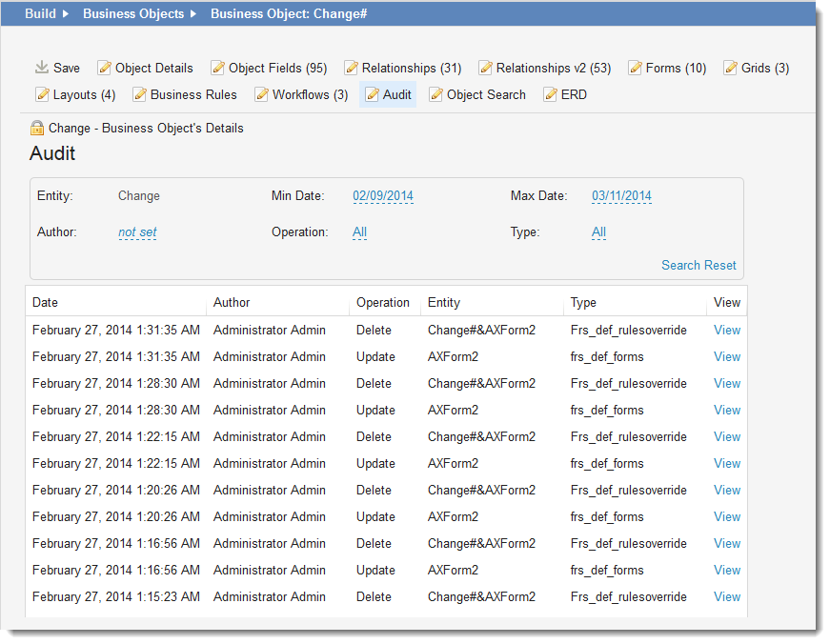Image resolution: width=830 pixels, height=644 pixels.
Task: Change the Max Date 03/11/2014 value
Action: (x=621, y=195)
